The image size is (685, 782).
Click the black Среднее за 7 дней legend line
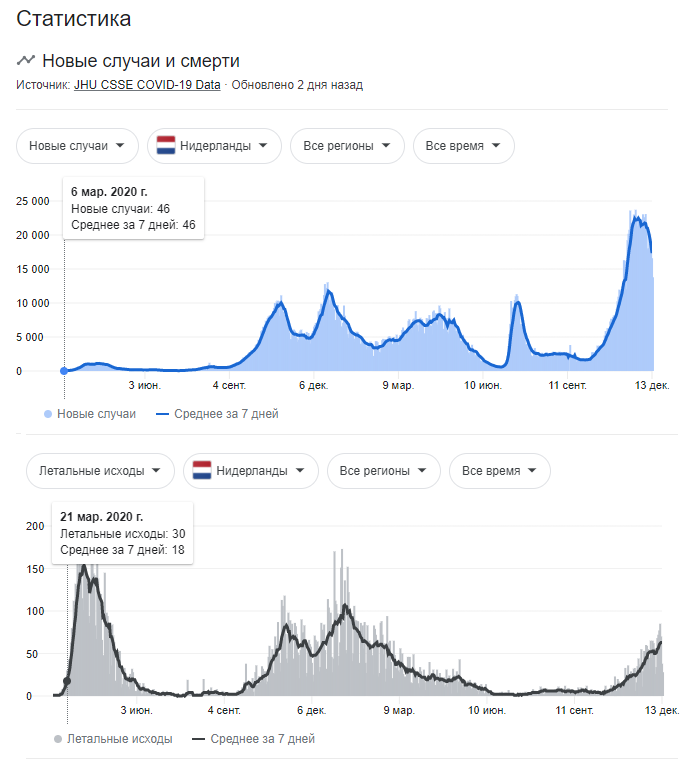pyautogui.click(x=198, y=739)
